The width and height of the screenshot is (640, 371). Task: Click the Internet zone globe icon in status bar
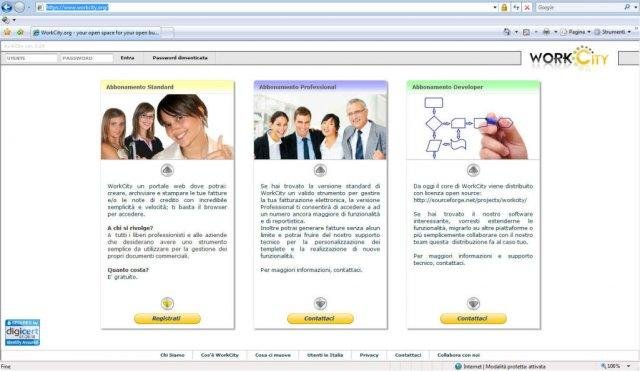(458, 367)
